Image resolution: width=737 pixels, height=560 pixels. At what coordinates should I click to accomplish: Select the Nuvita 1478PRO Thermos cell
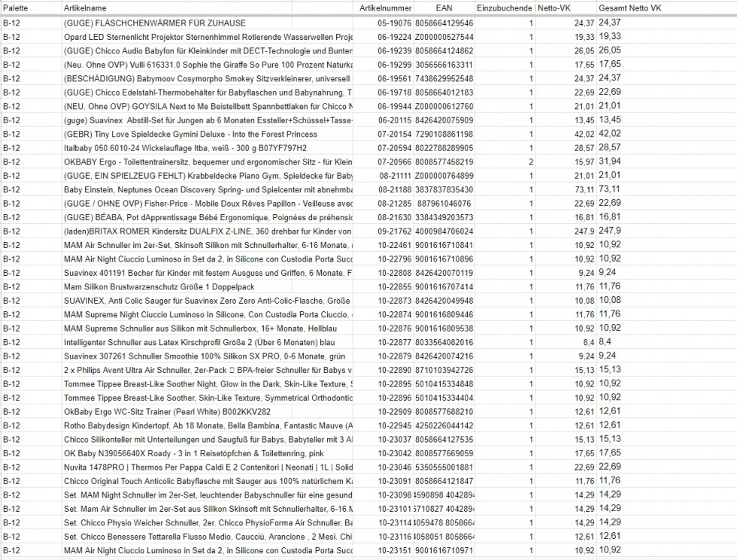[208, 467]
